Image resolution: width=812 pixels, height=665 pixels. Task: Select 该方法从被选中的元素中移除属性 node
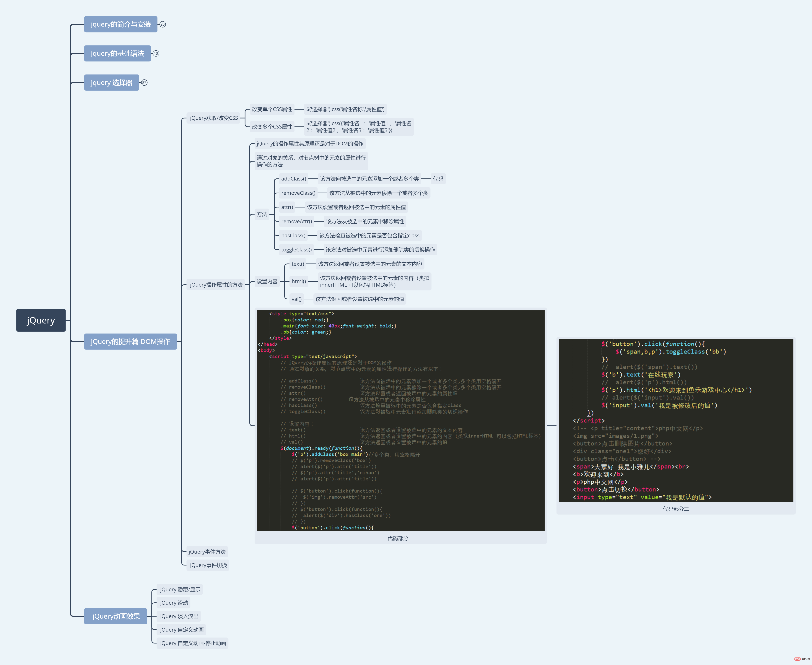[365, 221]
